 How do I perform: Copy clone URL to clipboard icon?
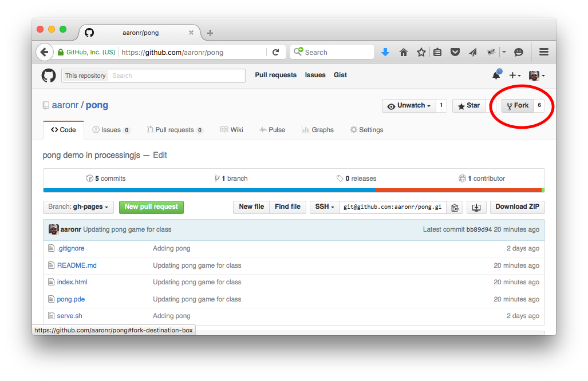point(455,207)
